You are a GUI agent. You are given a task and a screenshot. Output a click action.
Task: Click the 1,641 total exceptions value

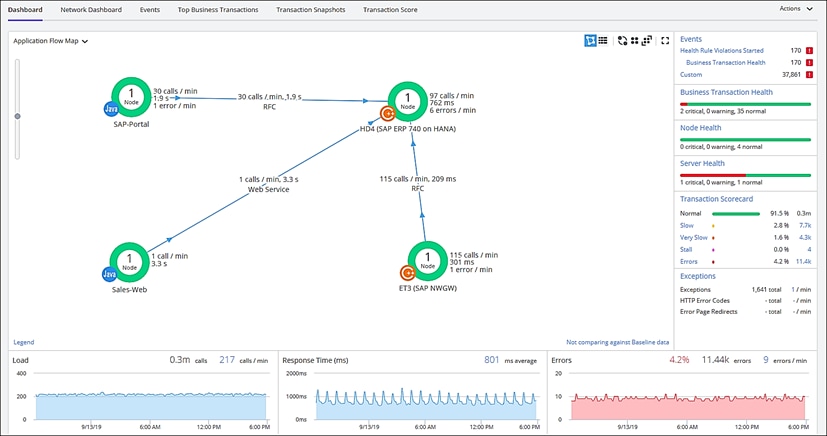click(766, 289)
